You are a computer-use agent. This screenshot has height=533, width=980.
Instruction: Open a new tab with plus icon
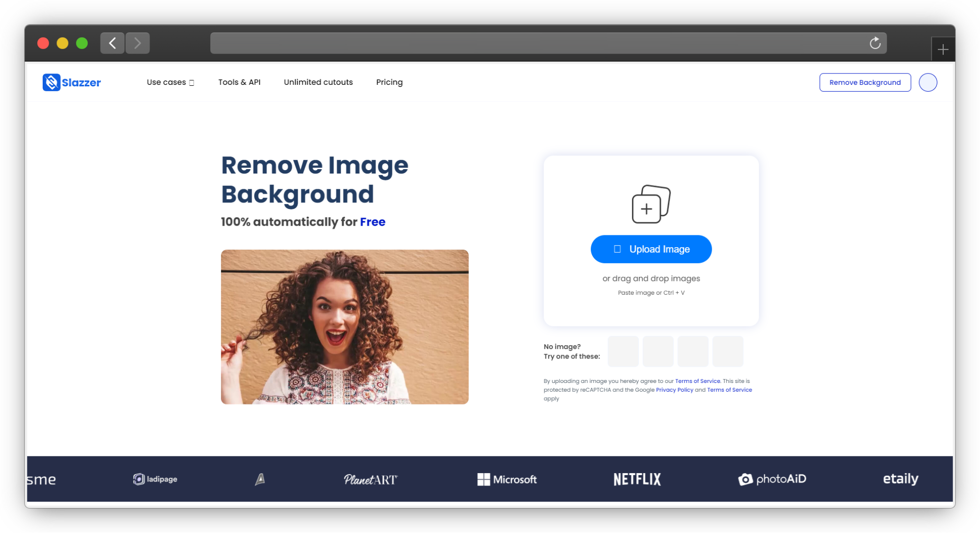point(943,50)
